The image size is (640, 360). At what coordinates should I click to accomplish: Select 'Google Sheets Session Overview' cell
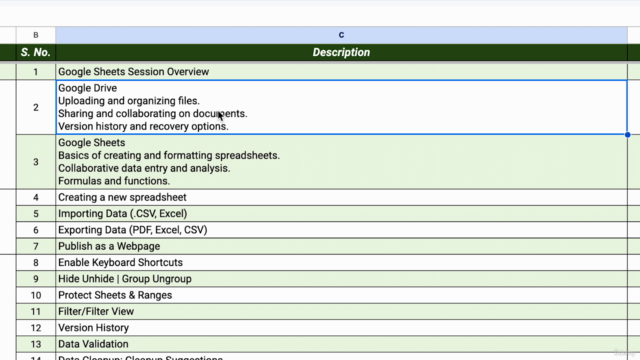pyautogui.click(x=341, y=71)
